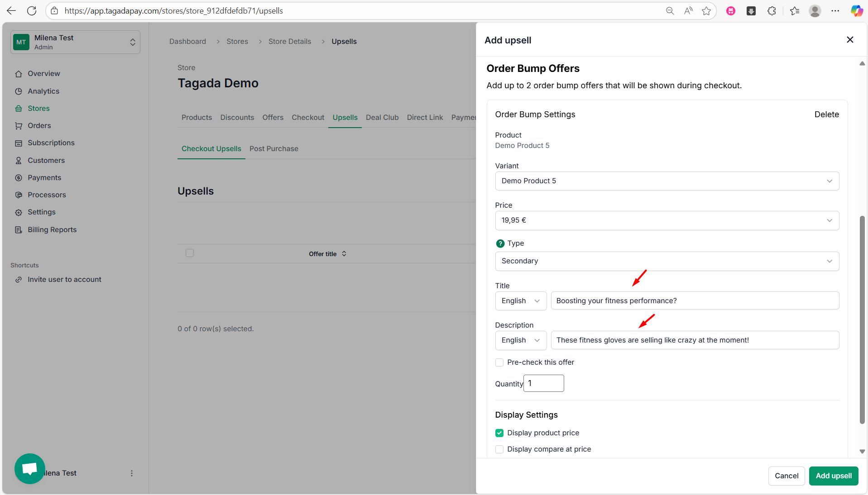Screen dimensions: 868x495
Task: Click the Quantity input field
Action: tap(543, 383)
